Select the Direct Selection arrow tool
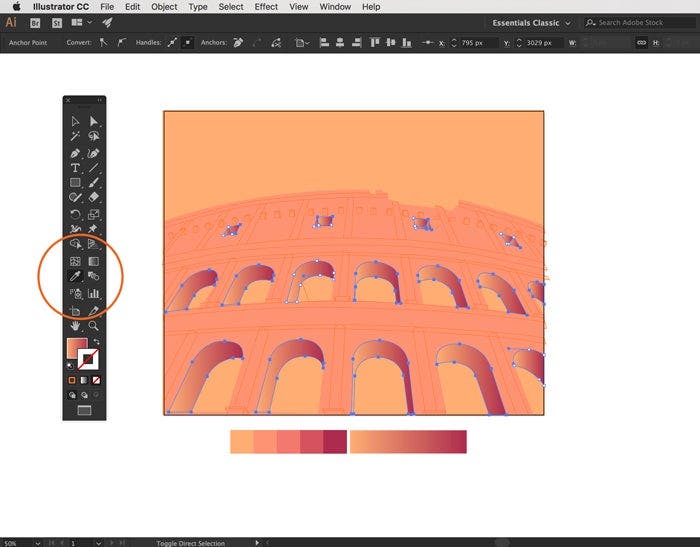The width and height of the screenshot is (700, 547). (x=94, y=121)
